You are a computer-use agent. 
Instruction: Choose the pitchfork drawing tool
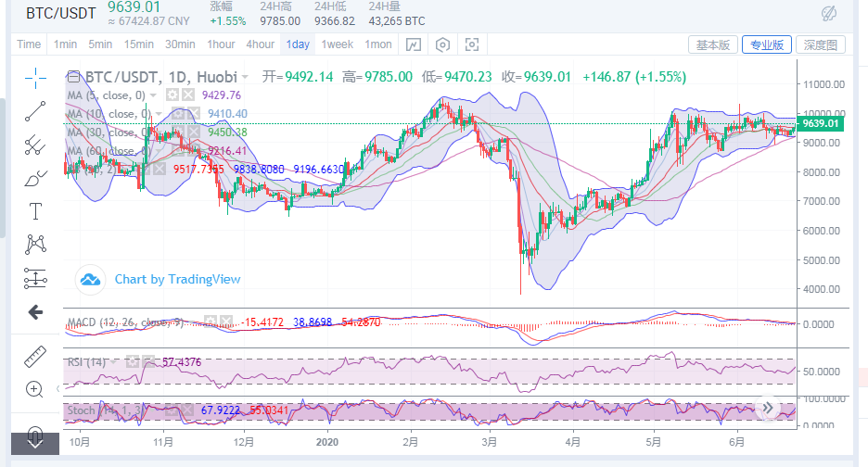35,145
